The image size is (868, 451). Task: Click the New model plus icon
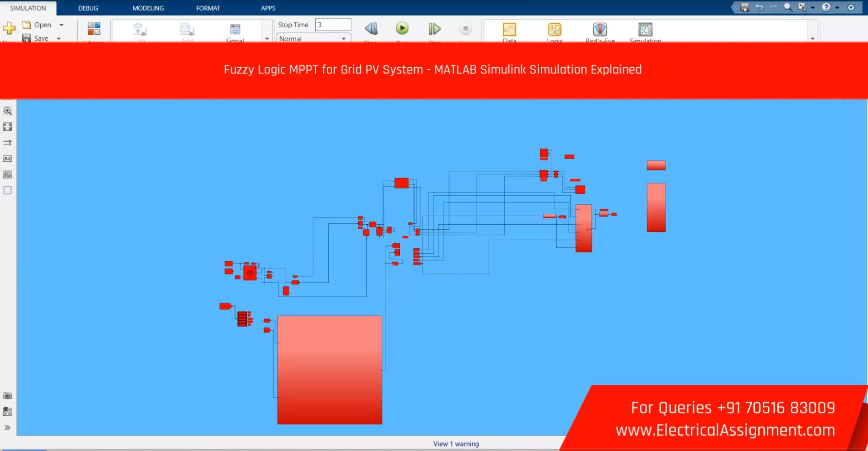[x=10, y=29]
